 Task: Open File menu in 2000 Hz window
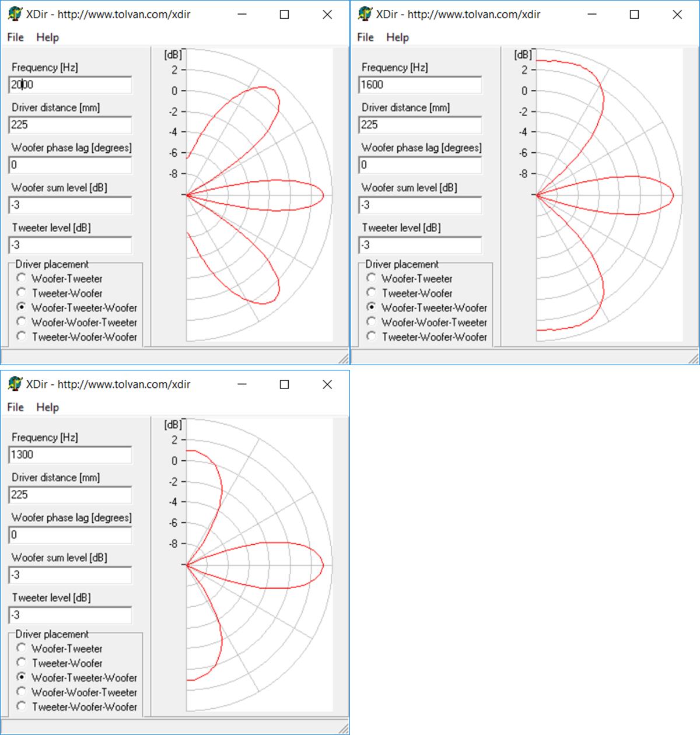pos(16,37)
